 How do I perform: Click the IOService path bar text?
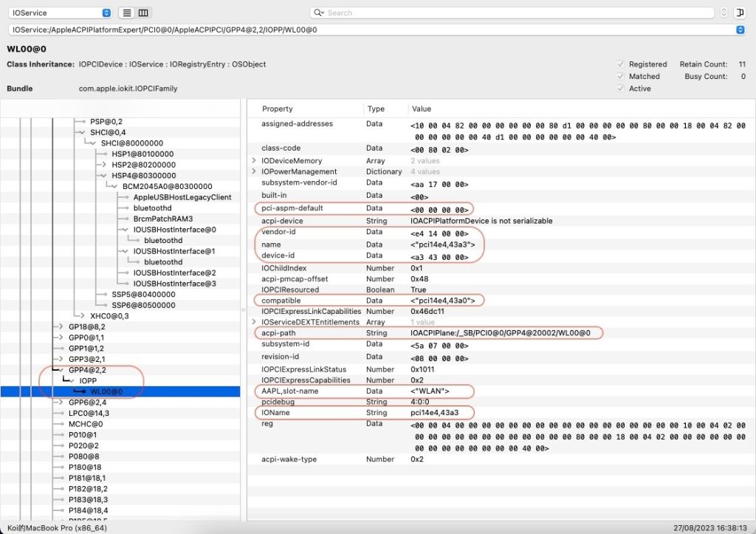[x=165, y=30]
